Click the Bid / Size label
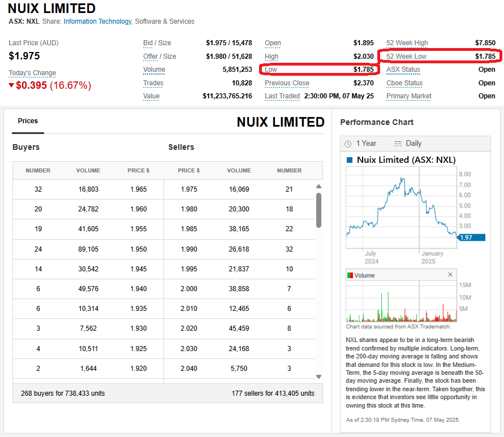504x437 pixels. (157, 43)
